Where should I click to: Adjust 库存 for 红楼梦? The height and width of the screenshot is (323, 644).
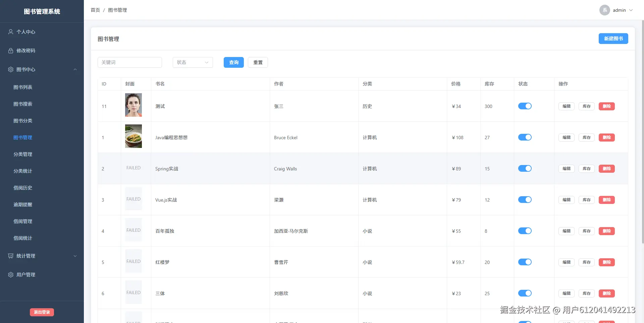point(587,262)
